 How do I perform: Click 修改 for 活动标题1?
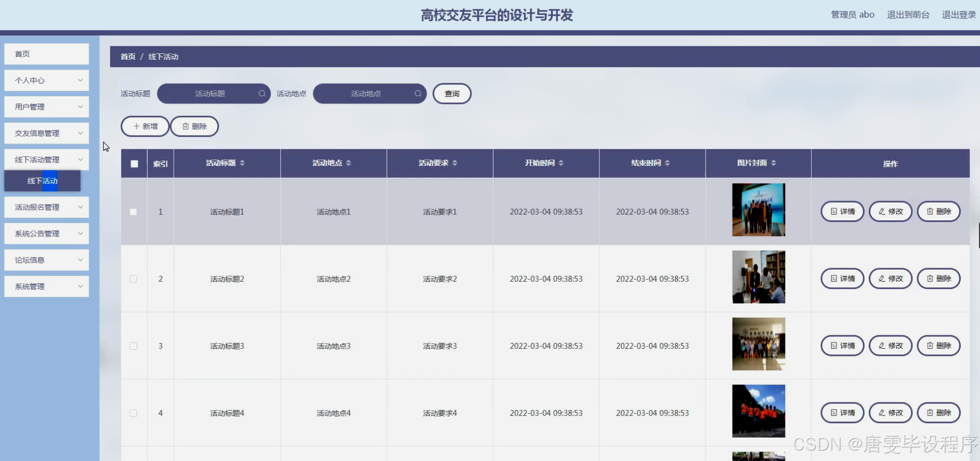[x=891, y=212]
